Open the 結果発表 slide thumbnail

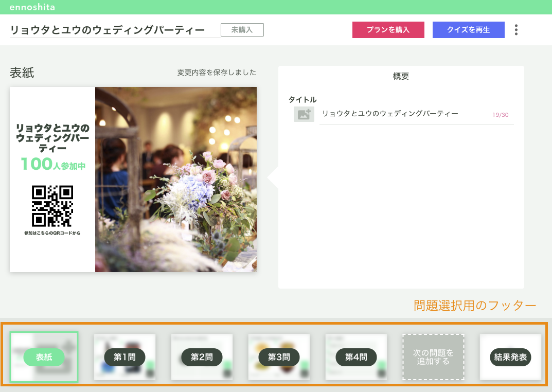510,357
